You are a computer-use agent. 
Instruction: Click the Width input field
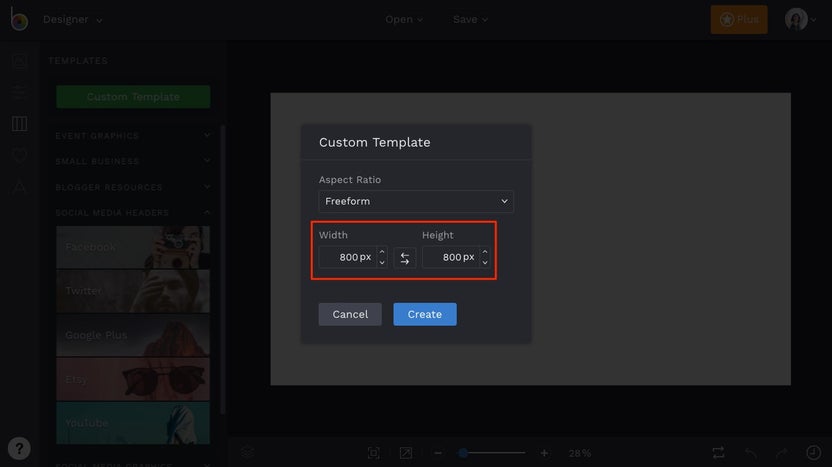(348, 257)
